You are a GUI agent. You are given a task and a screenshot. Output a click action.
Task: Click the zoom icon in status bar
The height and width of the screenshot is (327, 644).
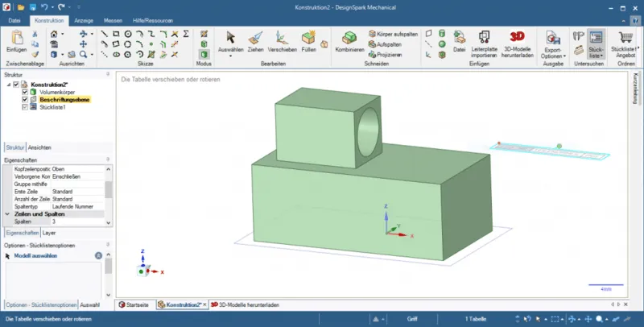tap(599, 319)
